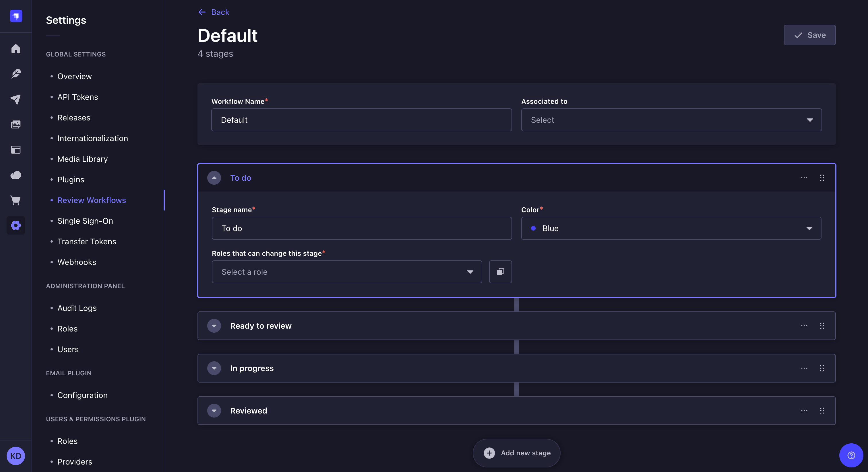868x472 pixels.
Task: Click the Save button
Action: point(809,35)
